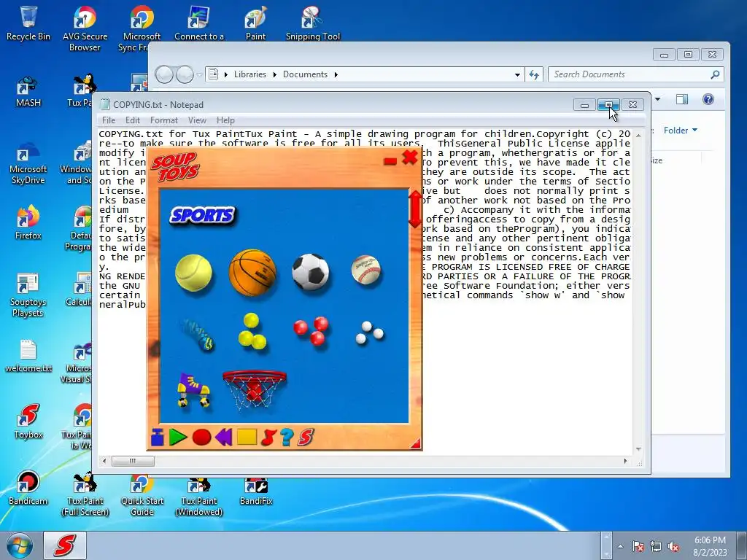Click Action Center flag tray icon
747x560 pixels.
638,547
